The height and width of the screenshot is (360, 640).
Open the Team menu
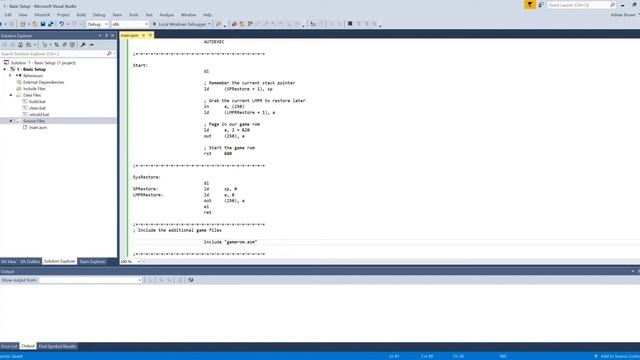[x=117, y=15]
